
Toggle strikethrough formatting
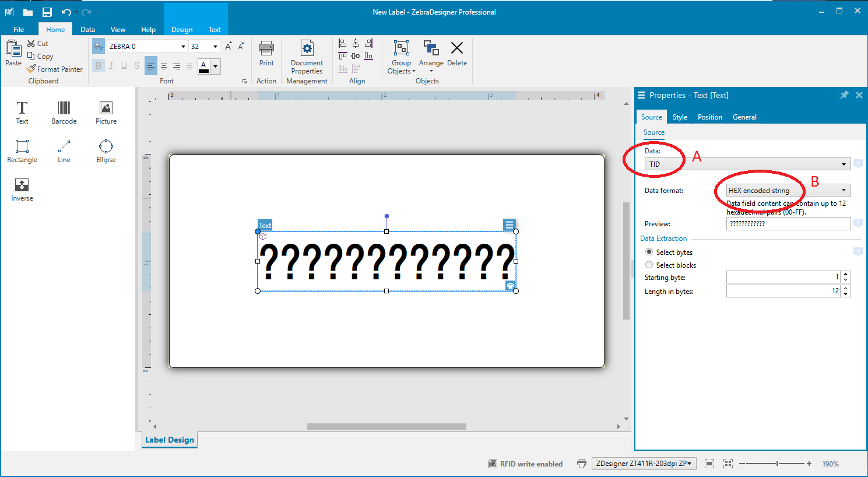(136, 66)
